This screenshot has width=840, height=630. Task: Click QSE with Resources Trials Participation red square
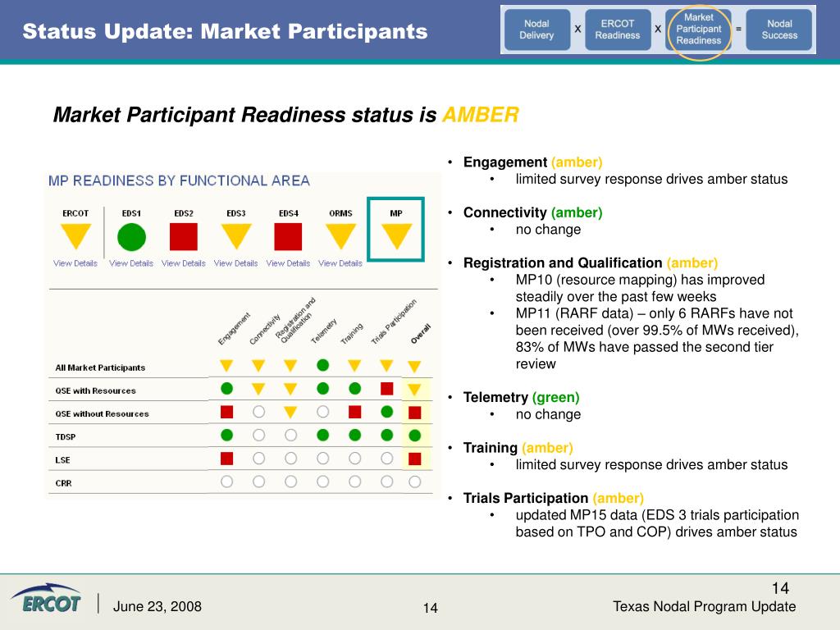(387, 388)
